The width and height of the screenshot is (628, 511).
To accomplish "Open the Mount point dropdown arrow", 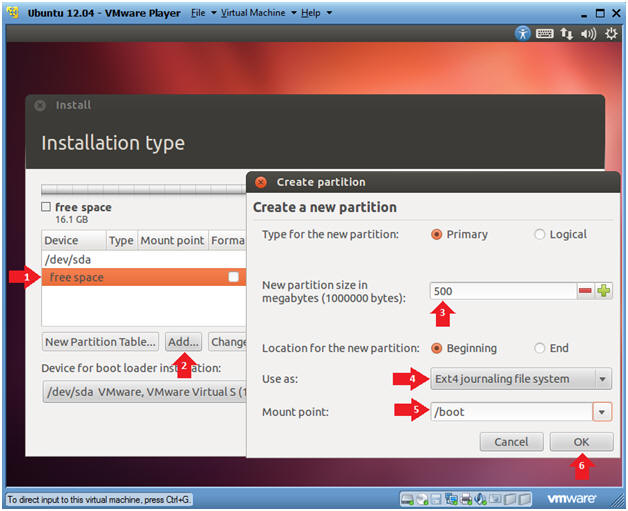I will [x=602, y=412].
